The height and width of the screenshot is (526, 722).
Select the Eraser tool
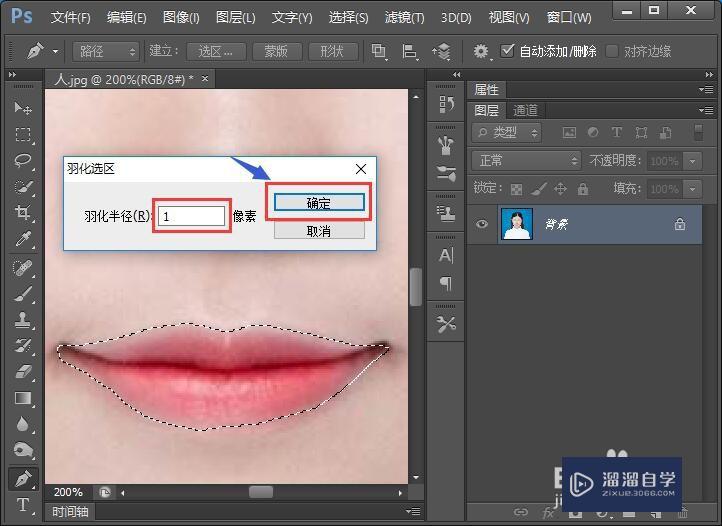(x=23, y=371)
